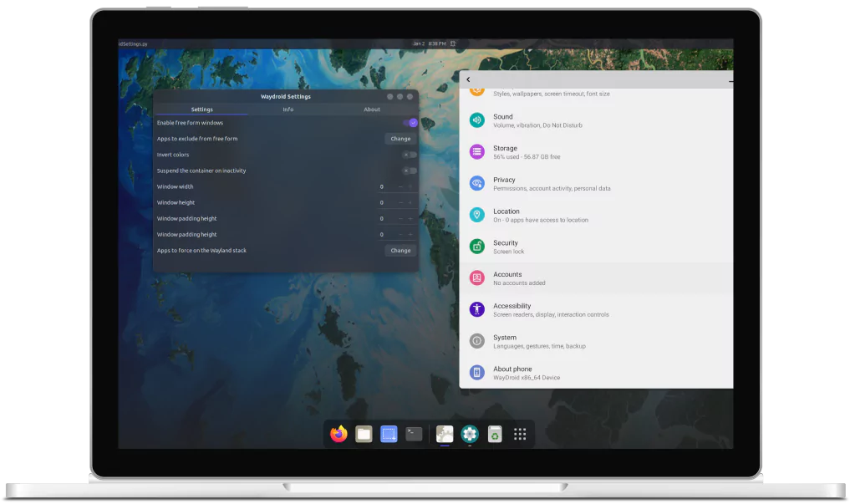Open Sound settings via its teal speaker icon
This screenshot has height=504, width=850.
pos(476,120)
